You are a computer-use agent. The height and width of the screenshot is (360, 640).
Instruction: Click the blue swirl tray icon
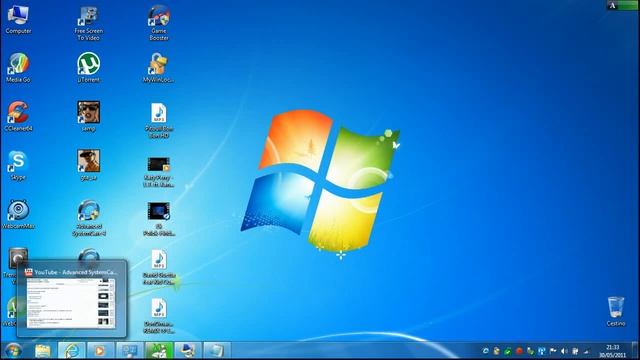(x=485, y=351)
